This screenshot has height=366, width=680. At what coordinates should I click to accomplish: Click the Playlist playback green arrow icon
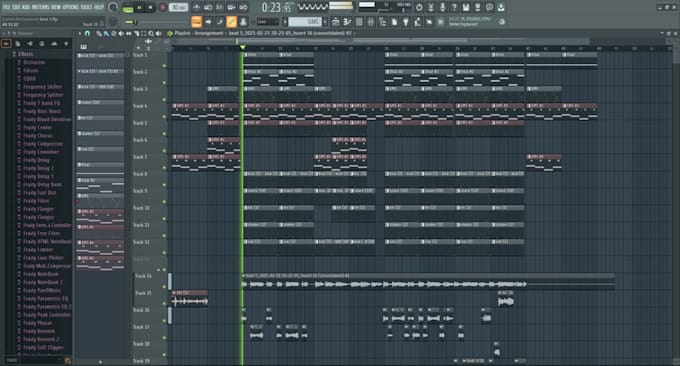pyautogui.click(x=170, y=33)
